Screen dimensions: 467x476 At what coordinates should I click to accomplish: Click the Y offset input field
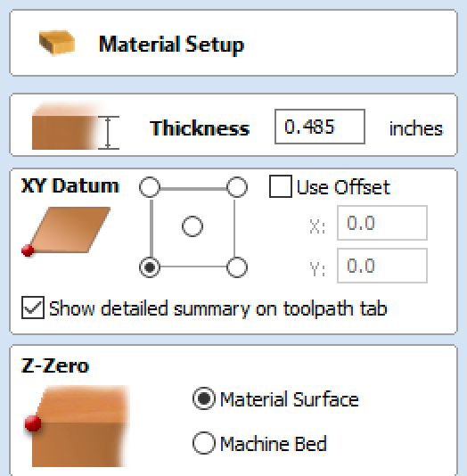[382, 266]
